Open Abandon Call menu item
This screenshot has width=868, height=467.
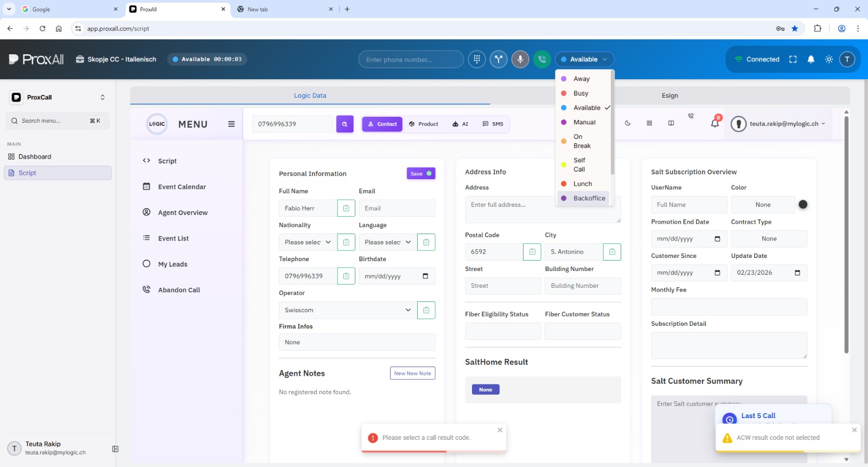coord(179,290)
